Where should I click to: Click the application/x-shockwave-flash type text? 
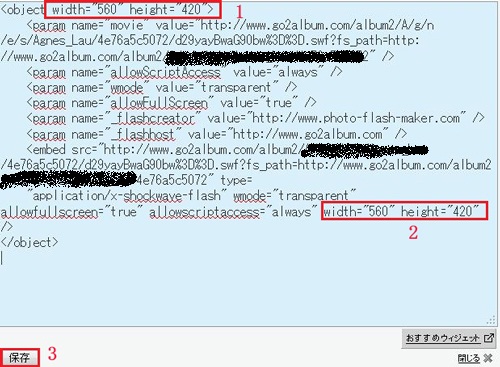[x=127, y=196]
